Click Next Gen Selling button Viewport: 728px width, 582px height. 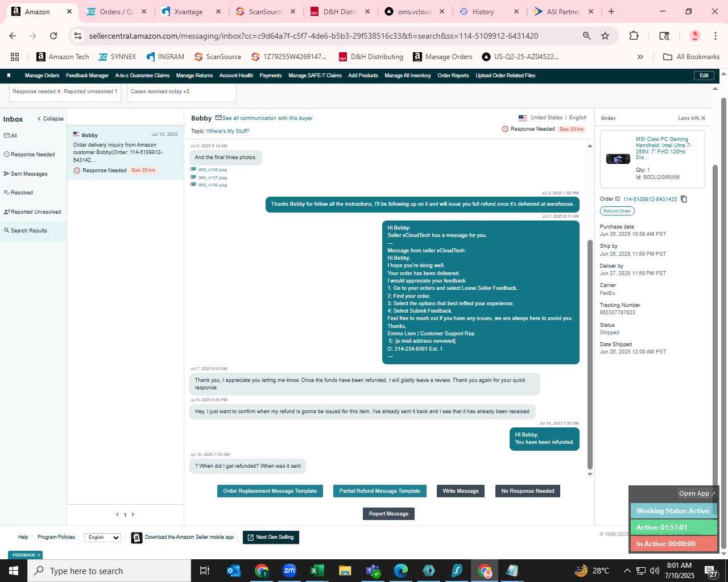(x=271, y=537)
